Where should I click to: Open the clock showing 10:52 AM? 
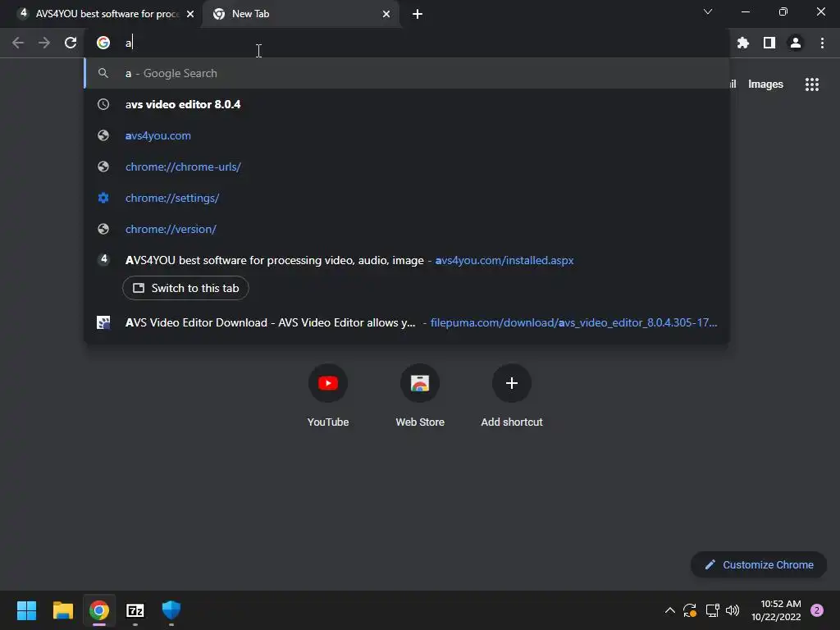click(776, 610)
